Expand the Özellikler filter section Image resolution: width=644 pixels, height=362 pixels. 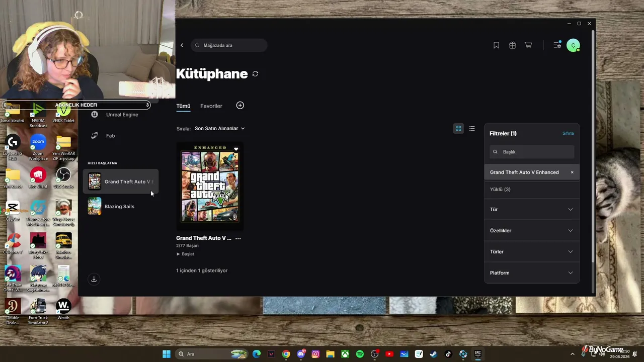532,231
